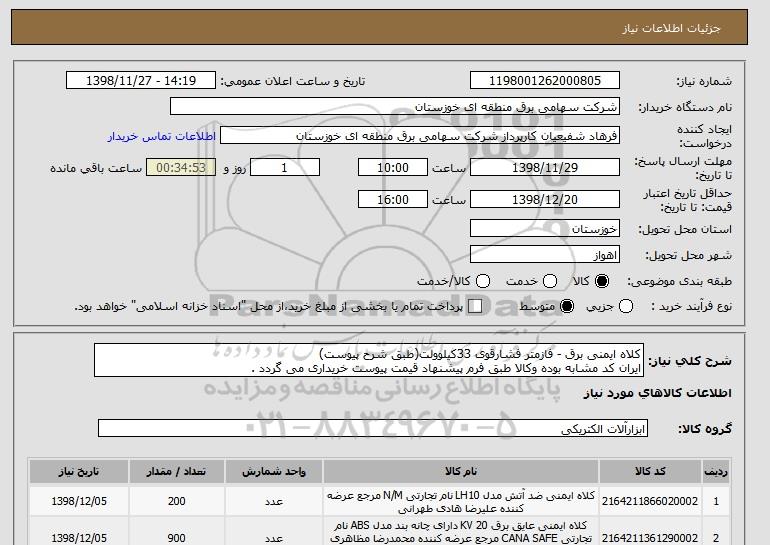
Task: Select the کالا radio button
Action: point(602,281)
